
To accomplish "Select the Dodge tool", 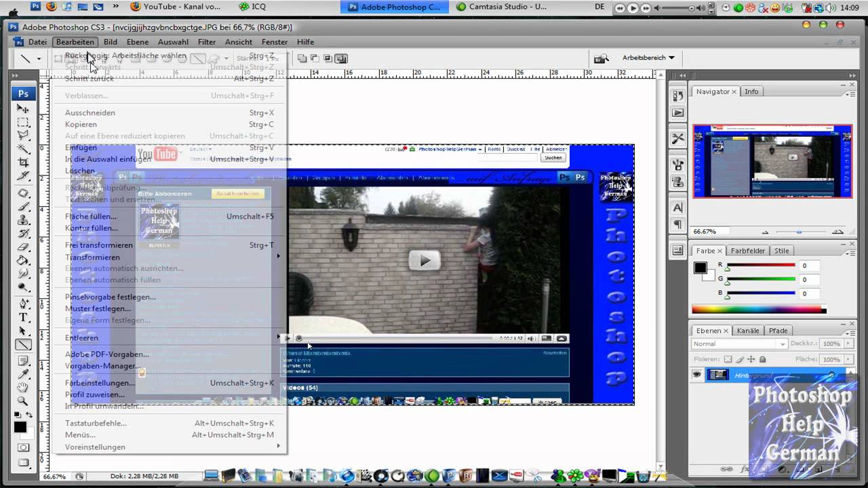I will 23,287.
